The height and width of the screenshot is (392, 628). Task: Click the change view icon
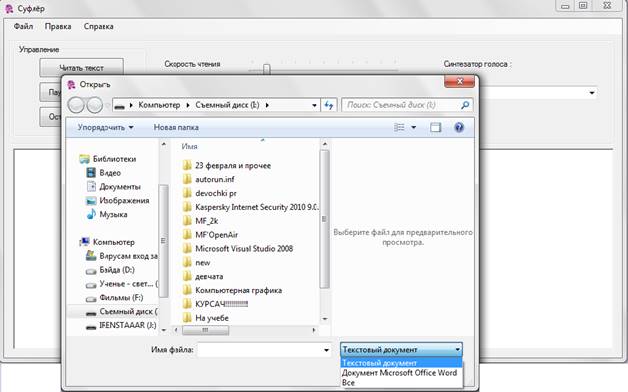click(399, 127)
